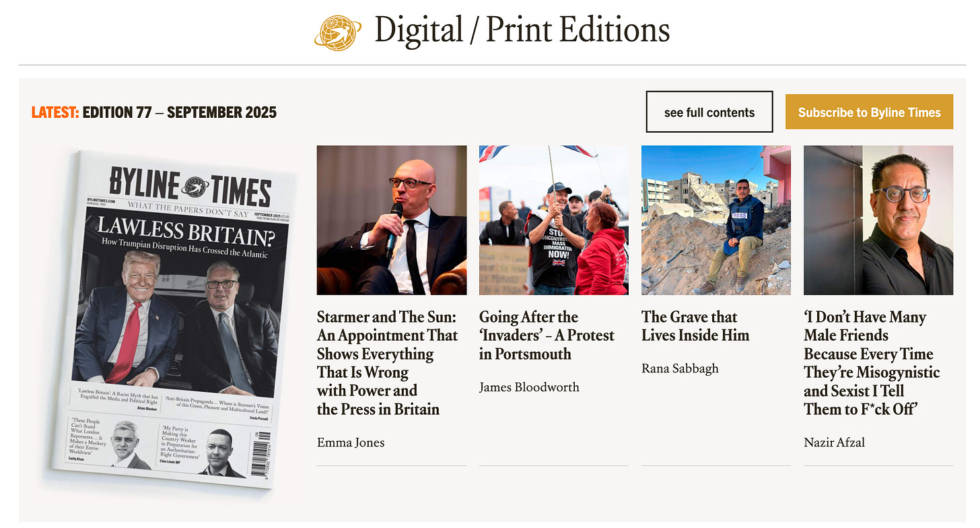Image resolution: width=980 pixels, height=528 pixels.
Task: Open 'I Don't Have Many Male Friends' headline
Action: point(872,363)
